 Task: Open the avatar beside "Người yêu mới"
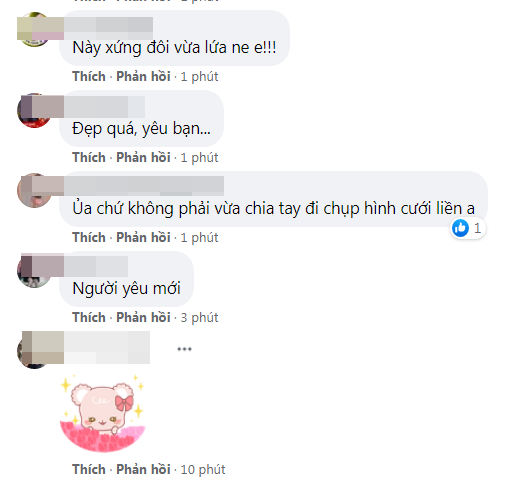pyautogui.click(x=34, y=271)
